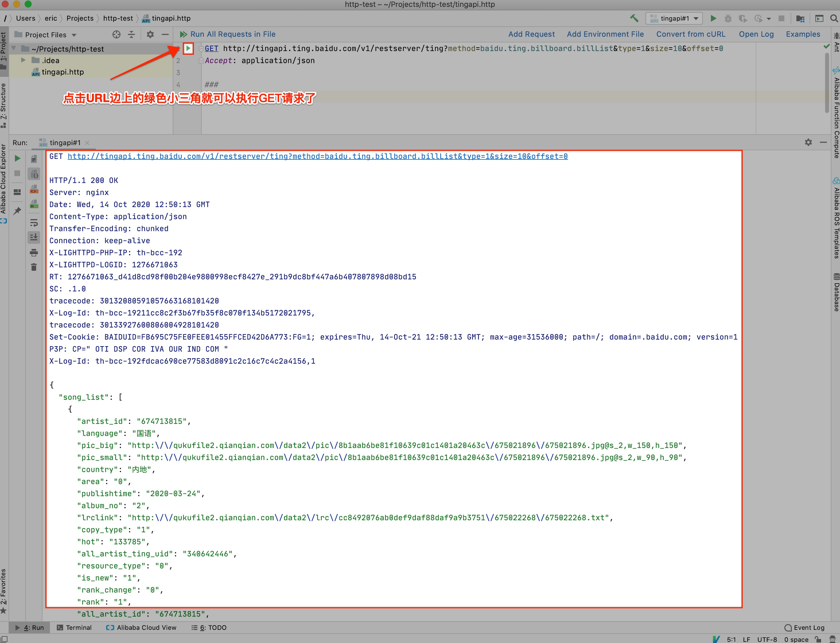The height and width of the screenshot is (643, 840).
Task: Click the Print icon in Run panel
Action: point(34,253)
